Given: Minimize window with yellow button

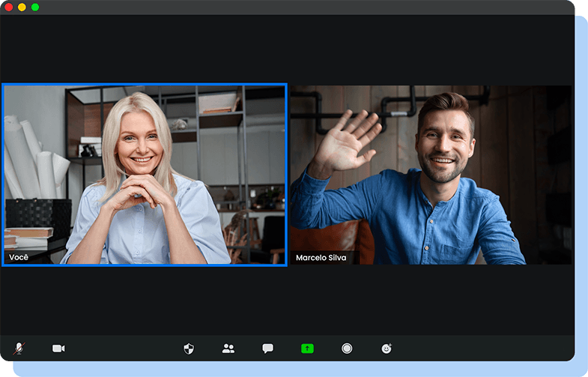Looking at the screenshot, I should tap(22, 7).
